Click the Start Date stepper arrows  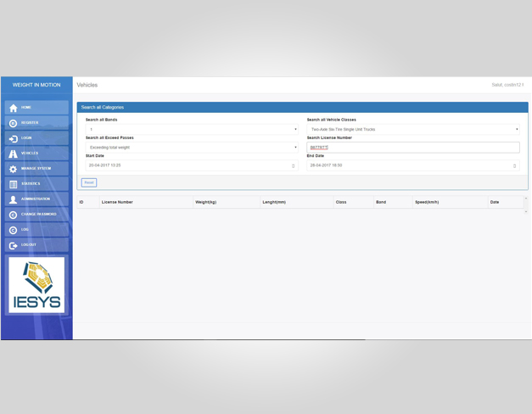coord(294,165)
